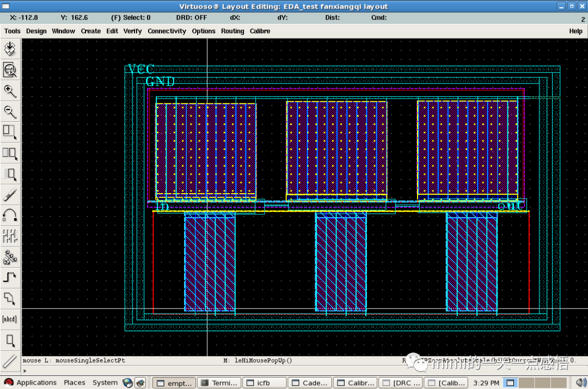Open the Create menu
Image resolution: width=588 pixels, height=389 pixels.
click(x=91, y=31)
